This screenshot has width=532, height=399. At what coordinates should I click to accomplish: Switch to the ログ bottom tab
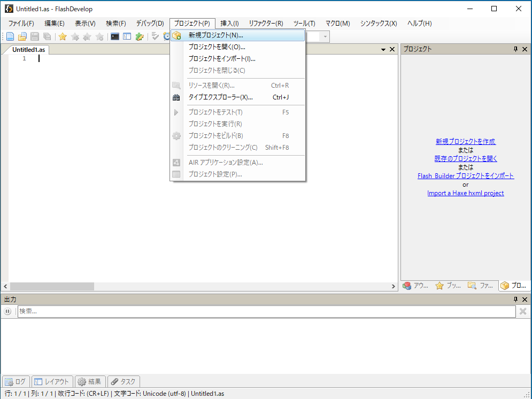tap(16, 382)
